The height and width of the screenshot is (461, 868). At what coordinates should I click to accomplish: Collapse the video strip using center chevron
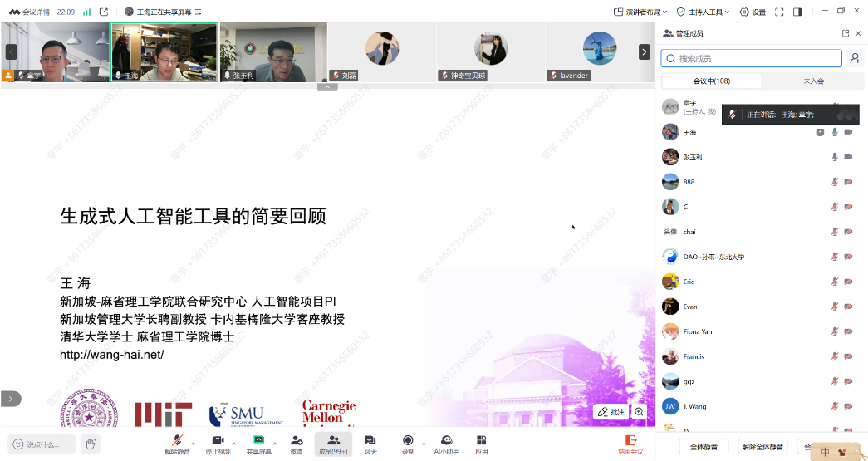pos(327,86)
